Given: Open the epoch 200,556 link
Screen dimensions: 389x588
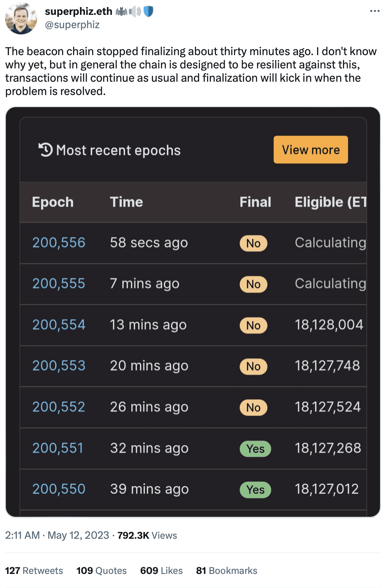Looking at the screenshot, I should click(59, 242).
